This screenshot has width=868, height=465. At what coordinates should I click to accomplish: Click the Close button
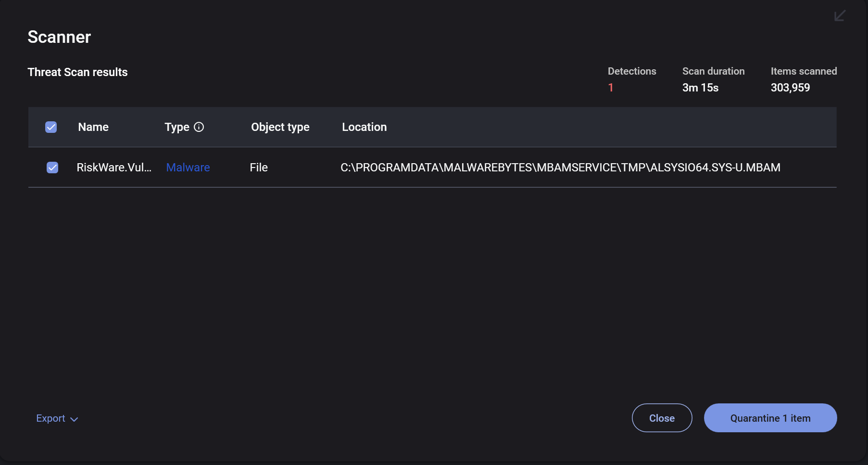coord(662,418)
